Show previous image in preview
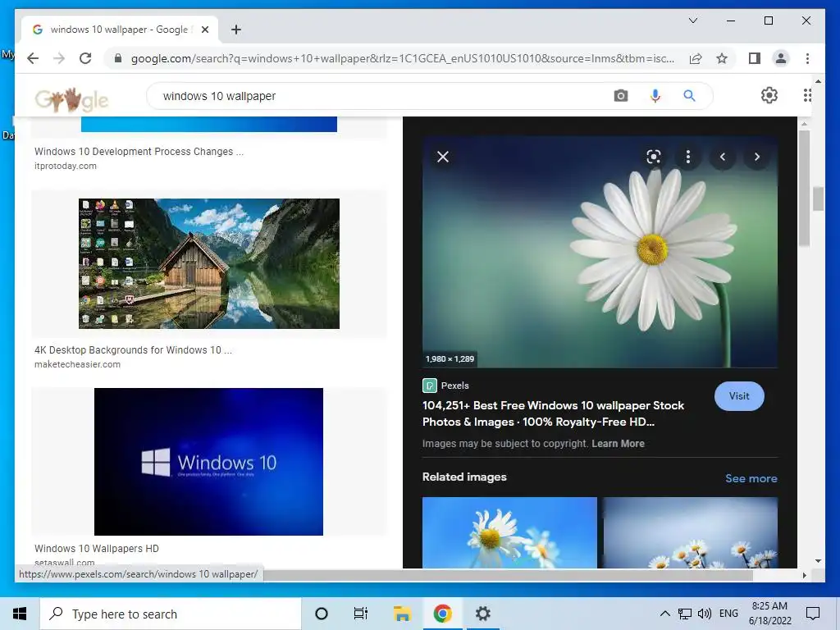Viewport: 840px width, 630px height. click(x=723, y=157)
